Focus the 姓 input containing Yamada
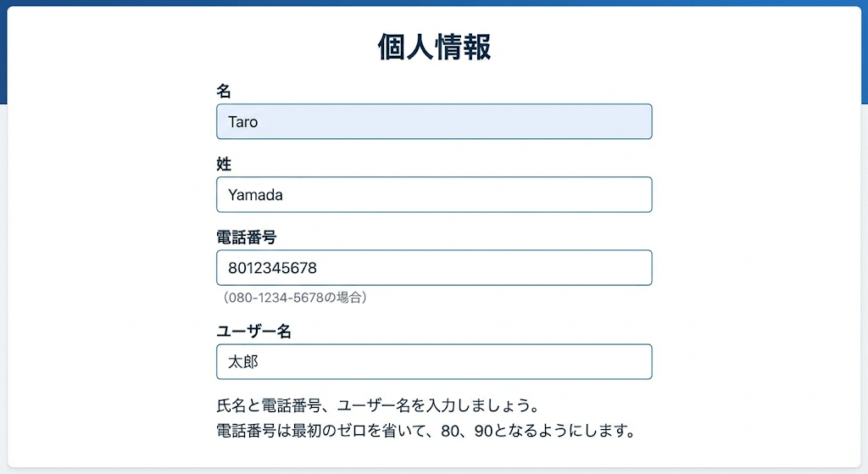The image size is (868, 474). tap(434, 194)
